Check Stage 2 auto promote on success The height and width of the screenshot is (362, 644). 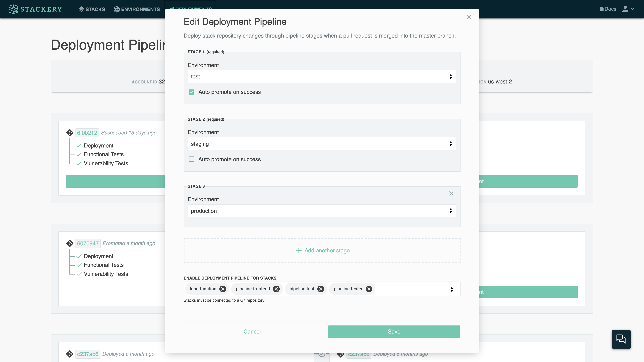[192, 159]
